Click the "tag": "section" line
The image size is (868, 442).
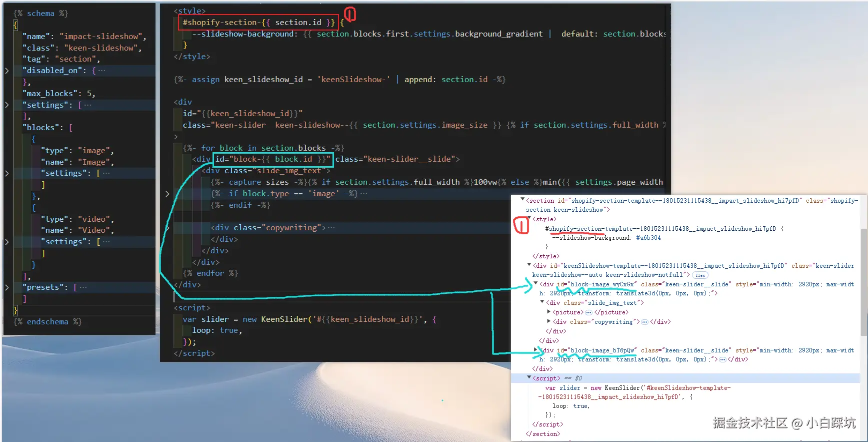(x=61, y=59)
